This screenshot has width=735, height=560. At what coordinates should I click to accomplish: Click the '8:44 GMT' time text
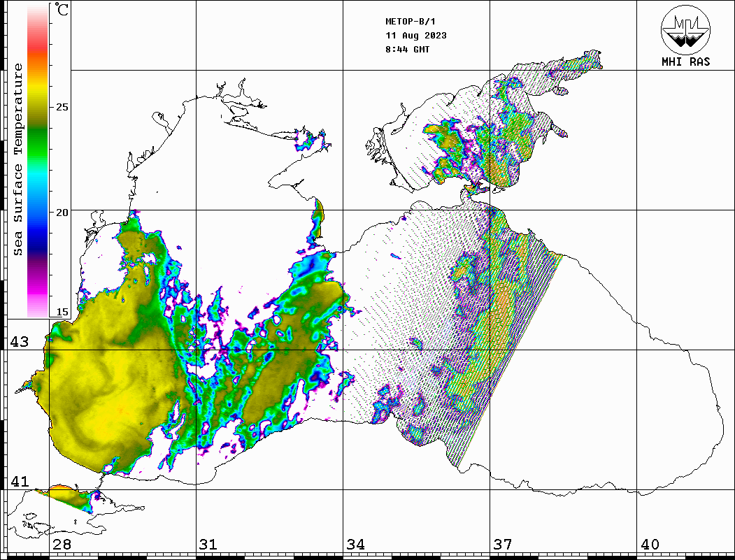[x=407, y=49]
